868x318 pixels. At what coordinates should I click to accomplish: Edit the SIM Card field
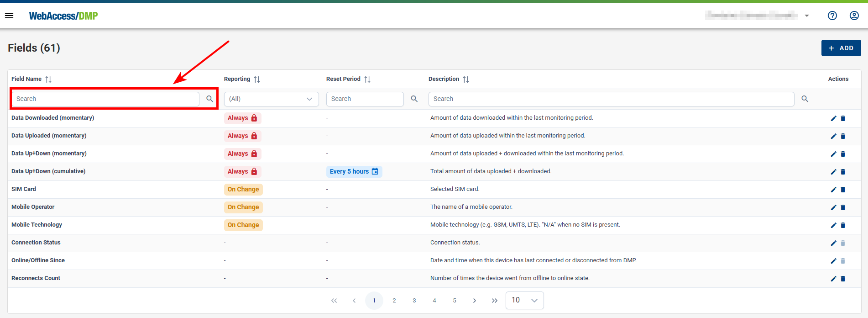pyautogui.click(x=833, y=190)
